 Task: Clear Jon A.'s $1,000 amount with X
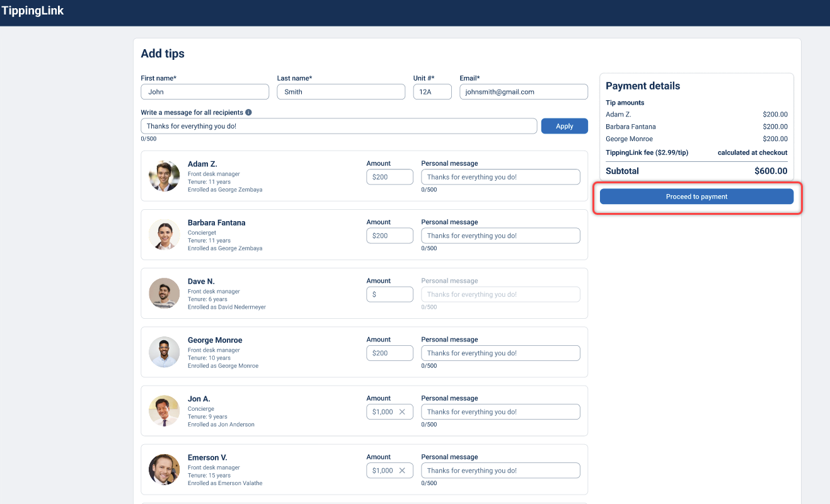click(x=402, y=412)
